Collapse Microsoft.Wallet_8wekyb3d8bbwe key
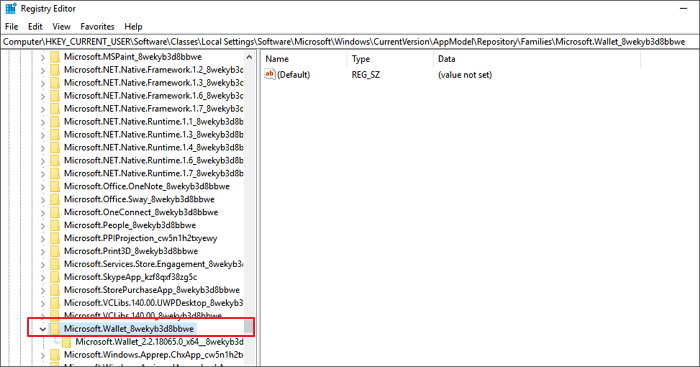Screen dimensions: 700x367 tap(42, 329)
